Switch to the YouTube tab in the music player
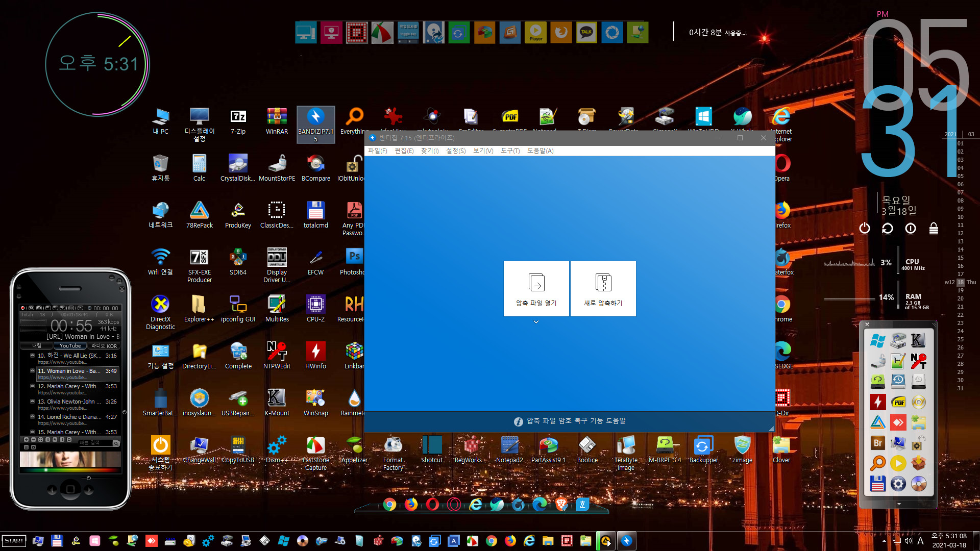The height and width of the screenshot is (551, 980). [x=70, y=346]
